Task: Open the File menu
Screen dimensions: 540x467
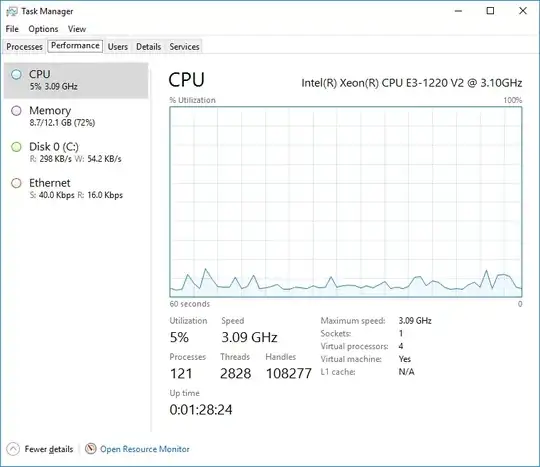Action: (12, 29)
